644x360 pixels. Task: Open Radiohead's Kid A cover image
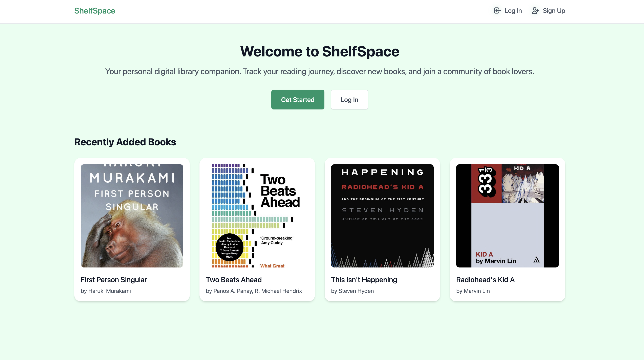click(x=507, y=216)
